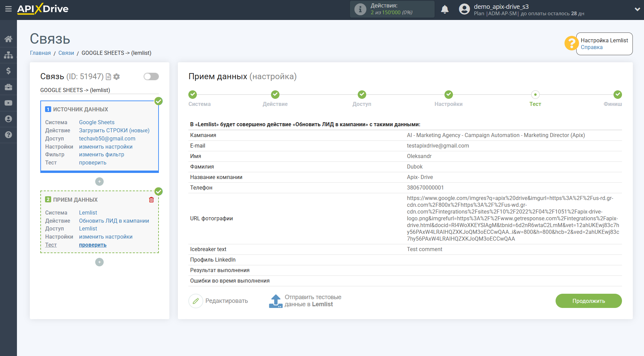Image resolution: width=644 pixels, height=356 pixels.
Task: Select the Oleksandr name value
Action: click(x=419, y=156)
